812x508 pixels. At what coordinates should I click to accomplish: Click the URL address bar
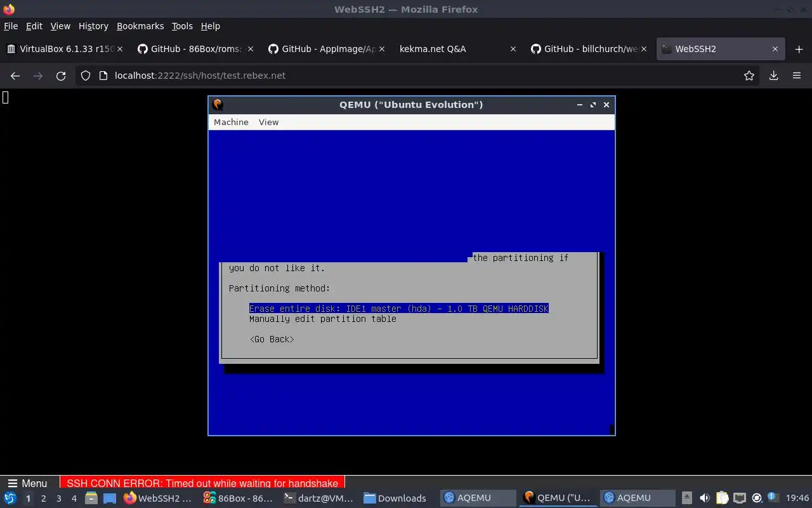click(419, 76)
